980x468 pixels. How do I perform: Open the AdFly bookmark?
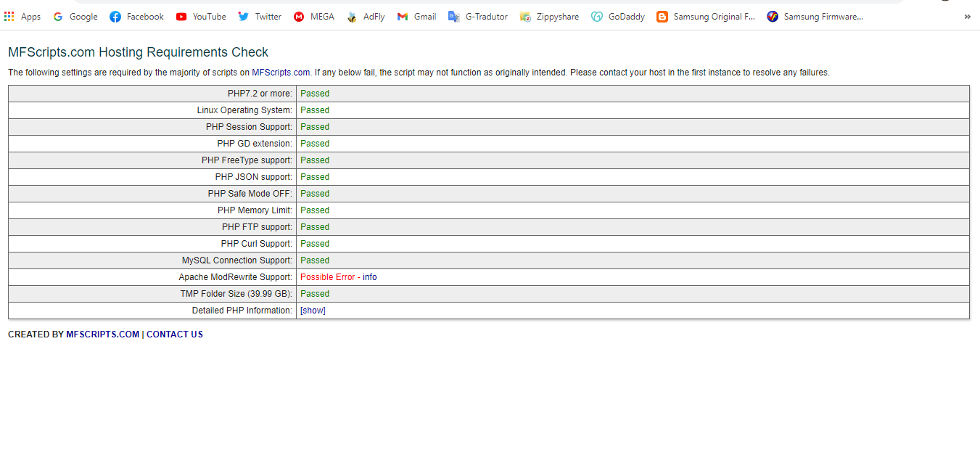[x=366, y=17]
